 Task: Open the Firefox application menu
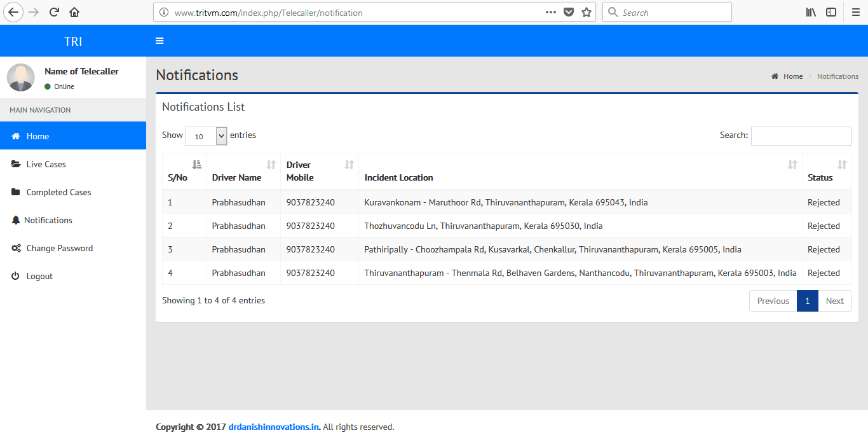click(x=855, y=12)
